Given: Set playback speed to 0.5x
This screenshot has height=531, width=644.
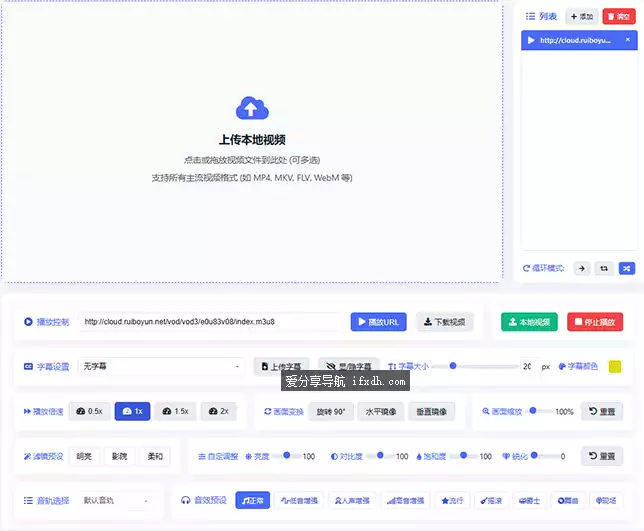Looking at the screenshot, I should [90, 411].
